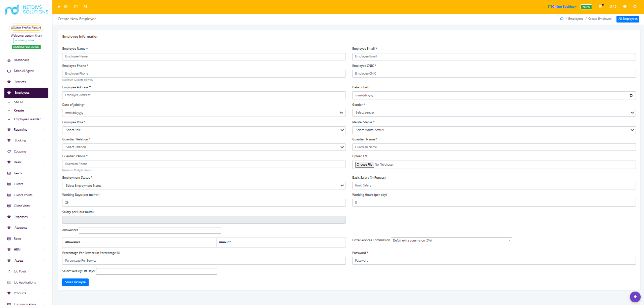This screenshot has height=305, width=644.
Task: Open See All under Employees
Action: (18, 102)
